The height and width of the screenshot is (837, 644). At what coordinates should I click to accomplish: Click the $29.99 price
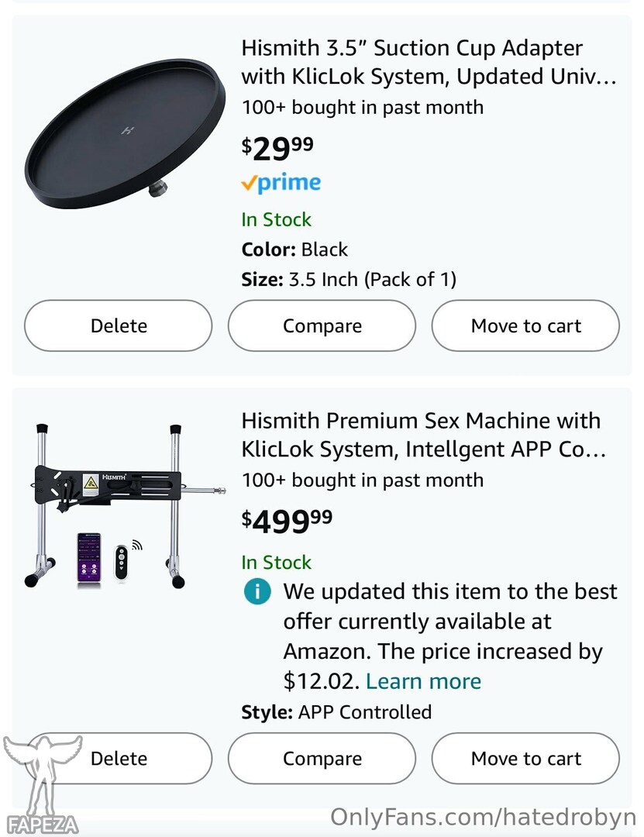277,148
